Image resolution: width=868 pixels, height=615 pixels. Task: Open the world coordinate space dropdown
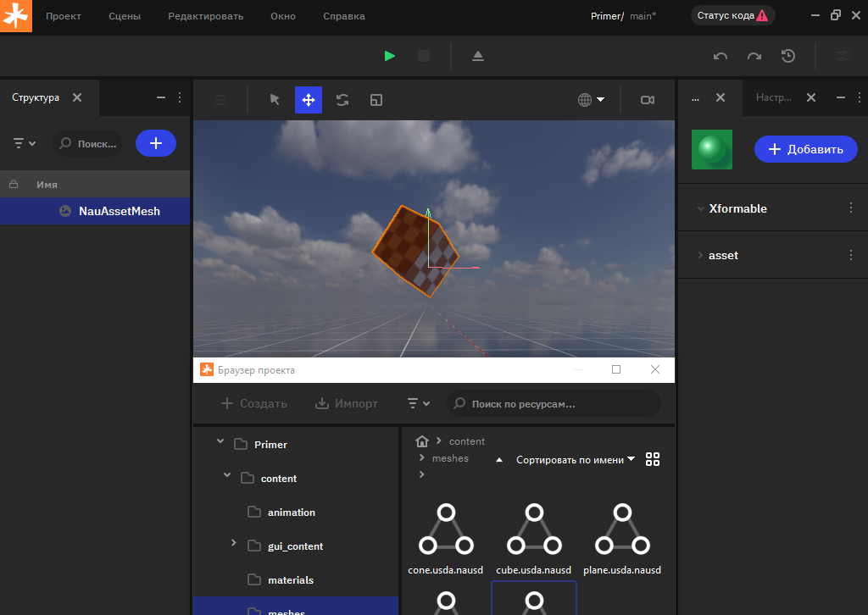pyautogui.click(x=591, y=100)
